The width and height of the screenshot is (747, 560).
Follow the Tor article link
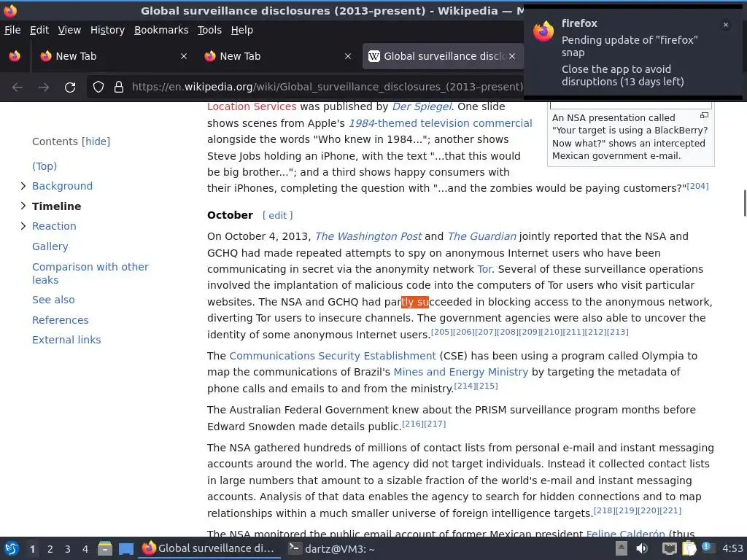(x=484, y=270)
